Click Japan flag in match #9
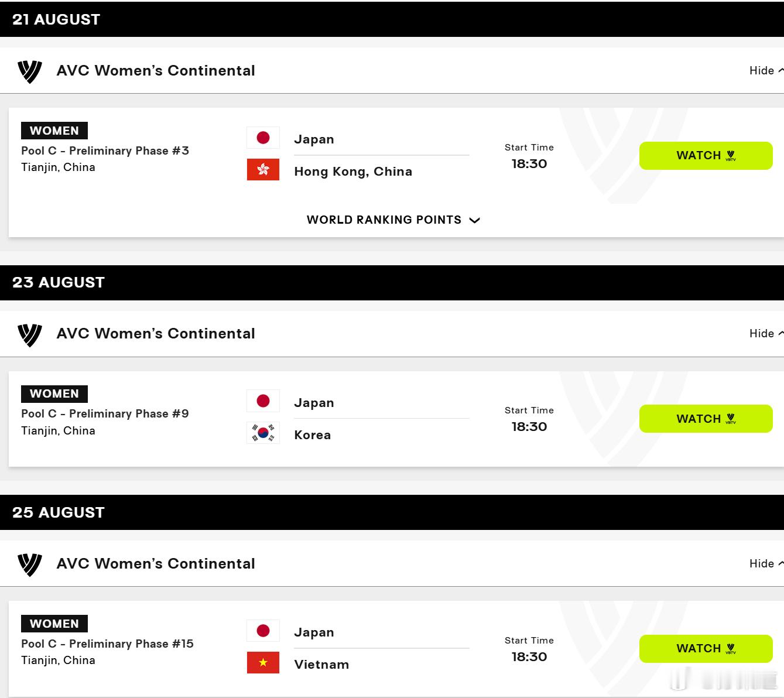The image size is (784, 698). 263,401
